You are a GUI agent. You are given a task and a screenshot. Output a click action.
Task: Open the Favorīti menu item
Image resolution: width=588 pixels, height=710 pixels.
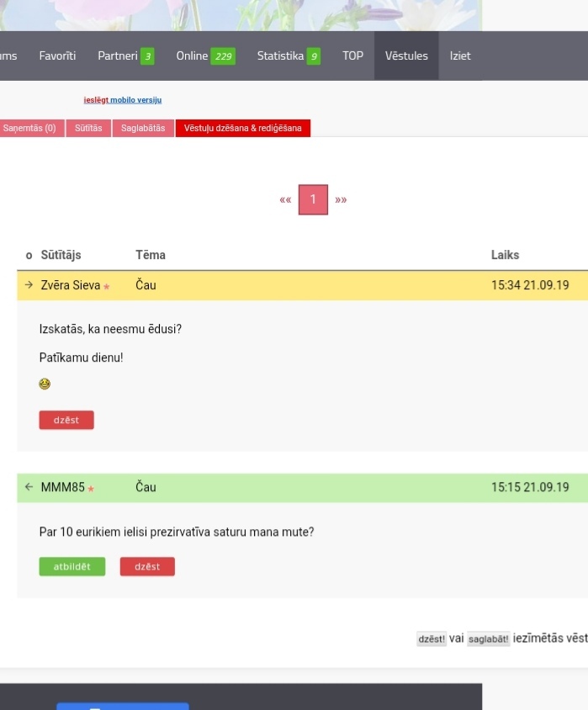[57, 56]
